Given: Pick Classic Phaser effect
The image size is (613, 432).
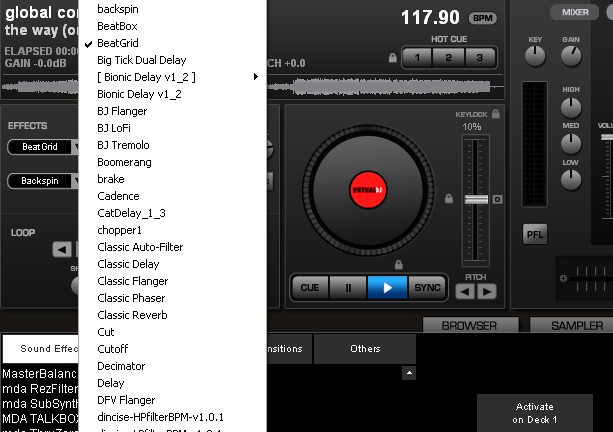Looking at the screenshot, I should (172, 298).
